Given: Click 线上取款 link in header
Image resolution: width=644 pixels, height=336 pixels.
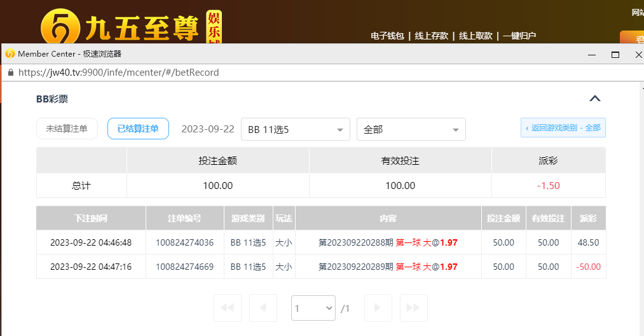Looking at the screenshot, I should [476, 36].
